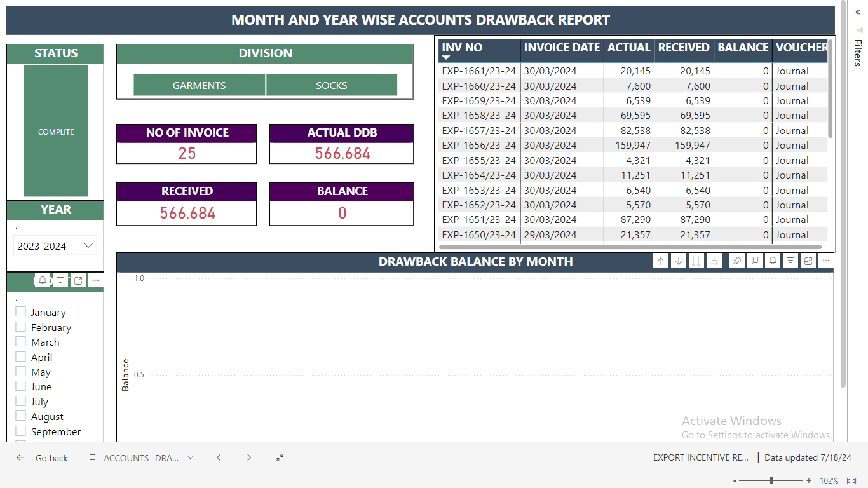Copy the chart visual using copy icon
The image size is (868, 488).
click(x=755, y=261)
